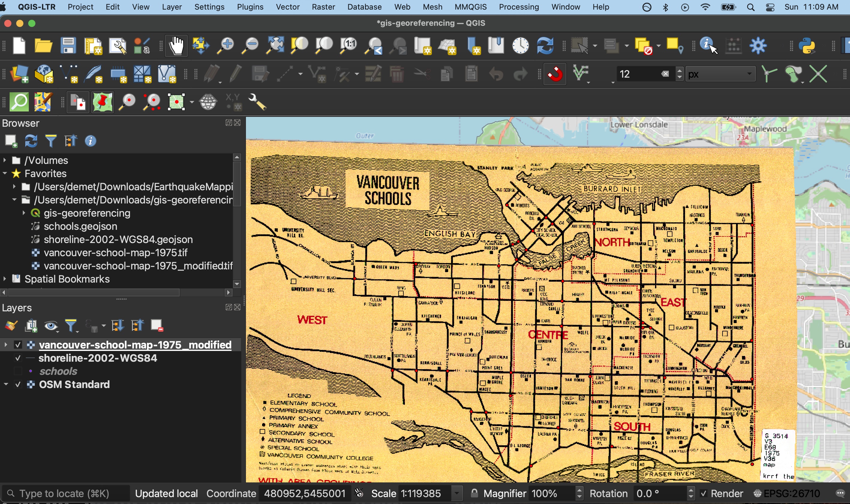850x504 pixels.
Task: Toggle visibility of vancouver-school-map-1975_modified layer
Action: [x=17, y=344]
